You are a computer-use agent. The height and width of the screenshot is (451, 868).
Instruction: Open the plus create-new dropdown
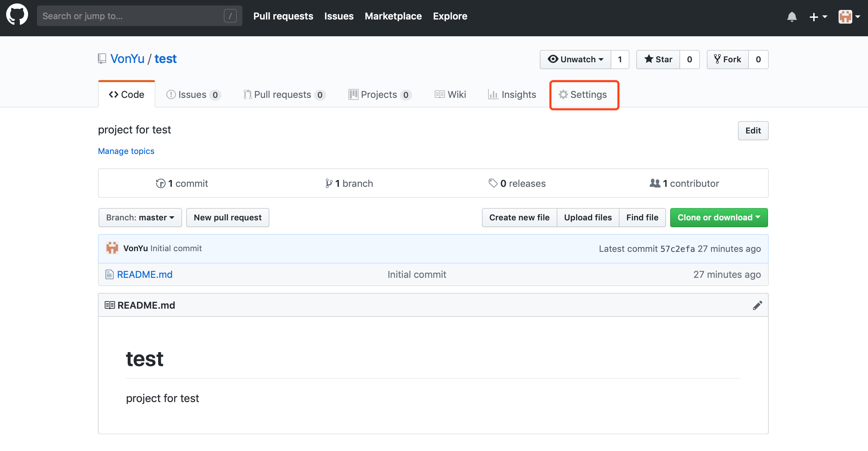click(818, 16)
